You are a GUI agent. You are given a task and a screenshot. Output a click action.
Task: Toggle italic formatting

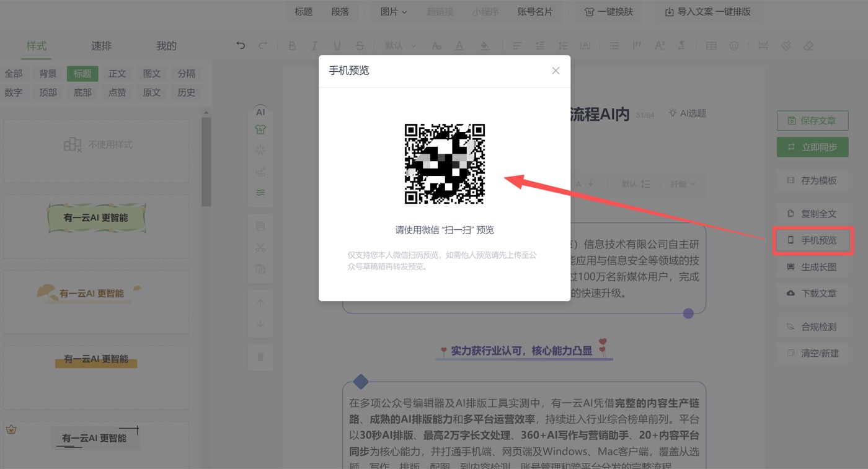pos(314,46)
